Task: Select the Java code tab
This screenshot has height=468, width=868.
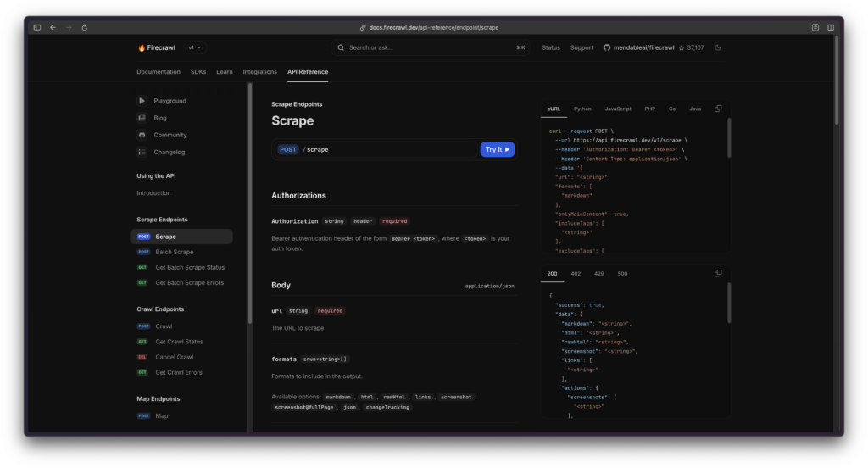Action: point(695,109)
